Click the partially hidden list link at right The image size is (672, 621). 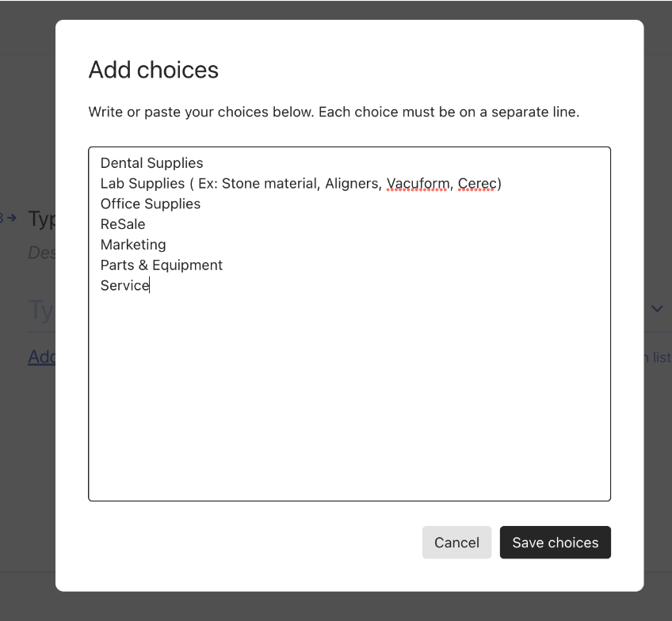(661, 357)
